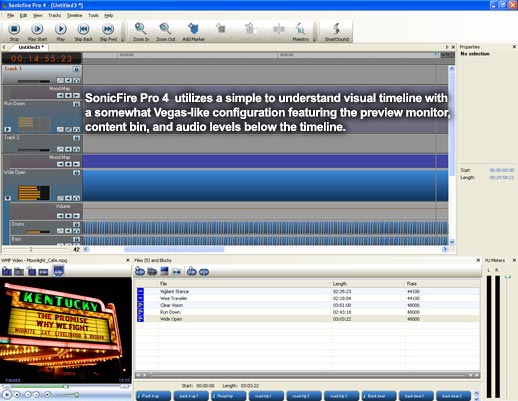Image resolution: width=518 pixels, height=401 pixels.
Task: Click the 'Pack it up' block button
Action: click(154, 396)
